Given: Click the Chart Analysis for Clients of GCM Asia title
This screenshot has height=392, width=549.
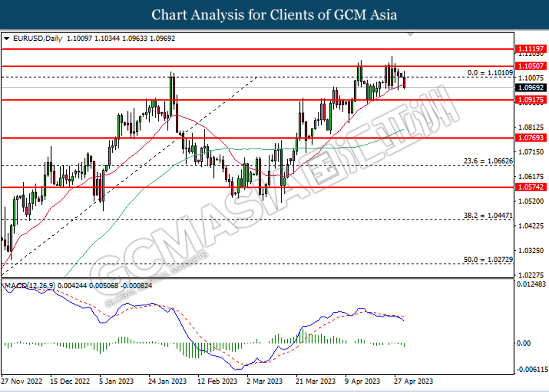Looking at the screenshot, I should coord(274,15).
